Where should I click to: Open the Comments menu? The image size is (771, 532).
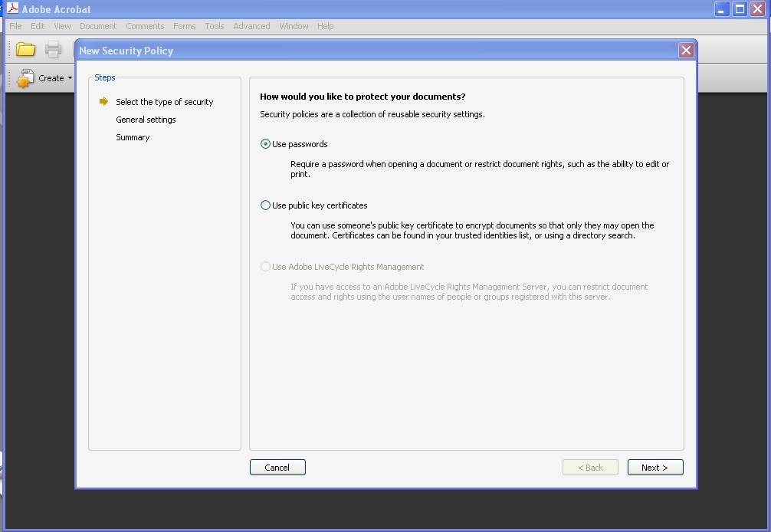[145, 26]
